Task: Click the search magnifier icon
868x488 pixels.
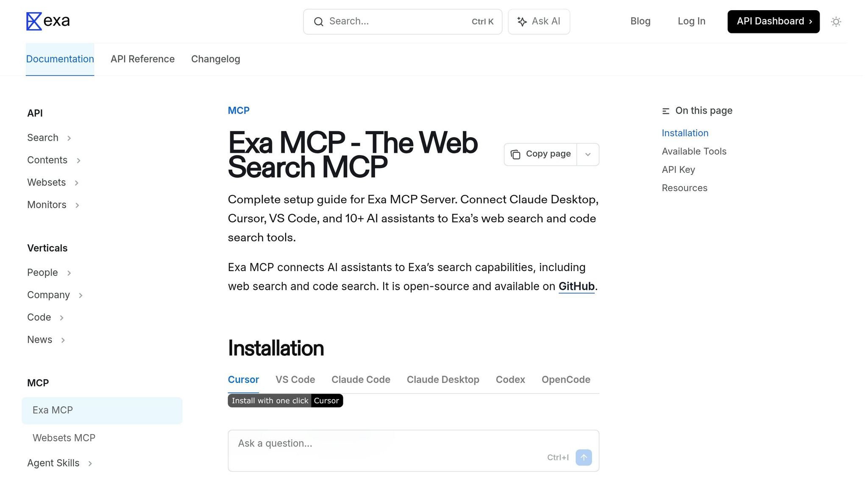Action: click(319, 22)
